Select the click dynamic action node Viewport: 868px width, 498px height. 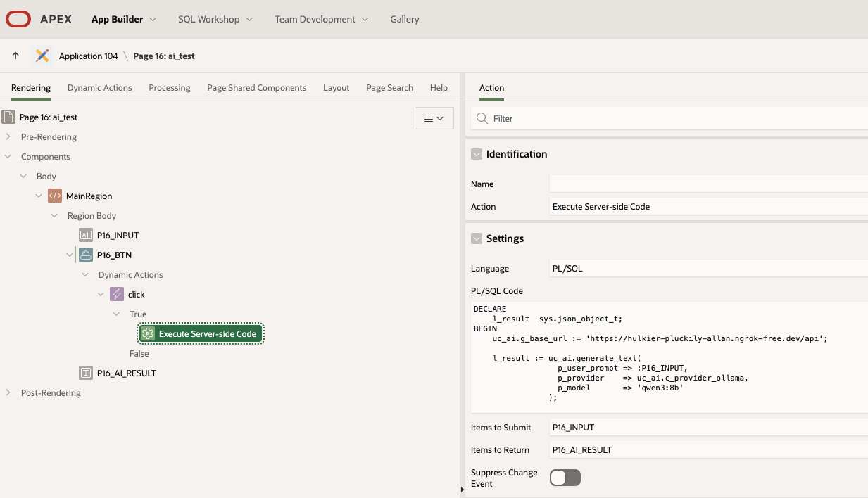click(137, 295)
